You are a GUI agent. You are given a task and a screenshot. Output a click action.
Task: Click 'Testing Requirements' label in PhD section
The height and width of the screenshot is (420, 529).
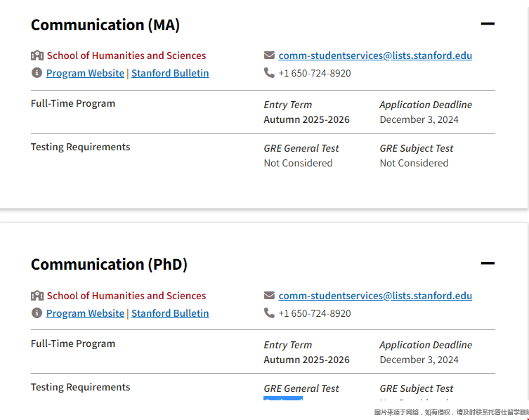(80, 387)
